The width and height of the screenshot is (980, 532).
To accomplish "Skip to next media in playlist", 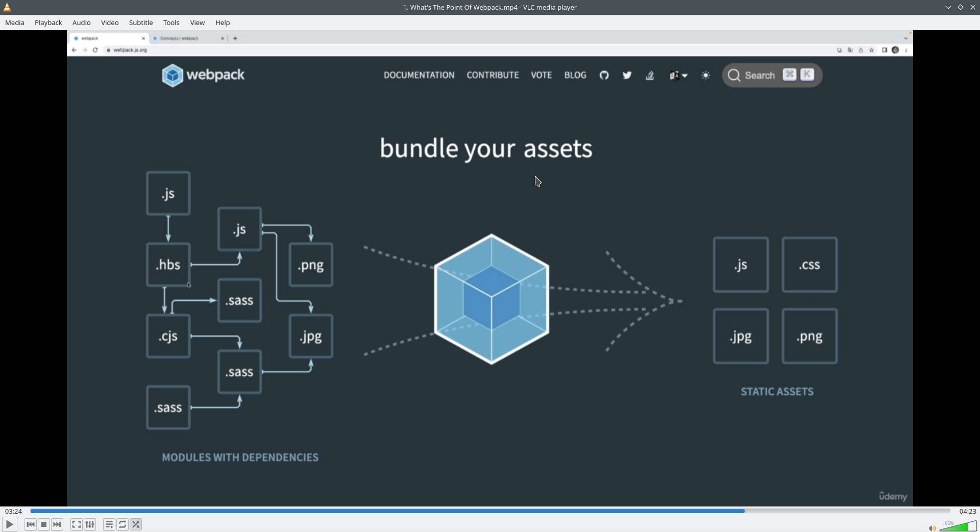I will (x=57, y=524).
